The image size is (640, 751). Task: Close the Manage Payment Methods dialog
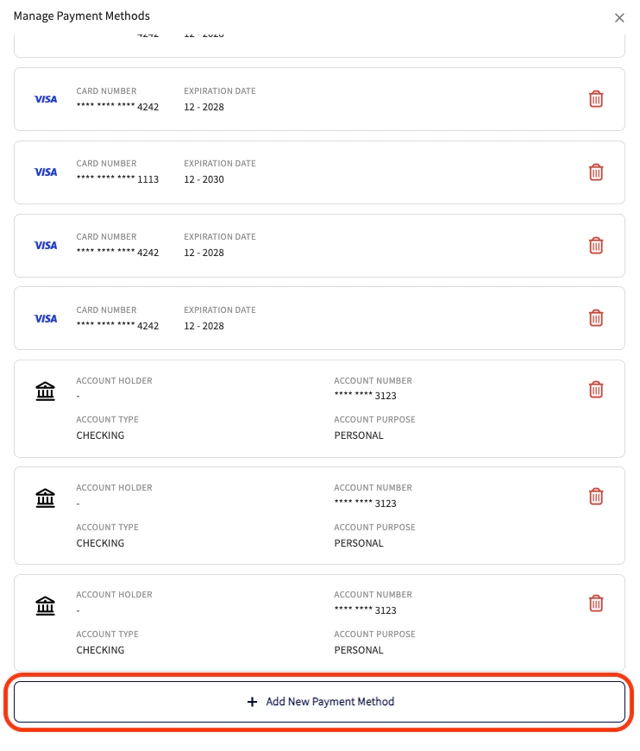pyautogui.click(x=619, y=18)
